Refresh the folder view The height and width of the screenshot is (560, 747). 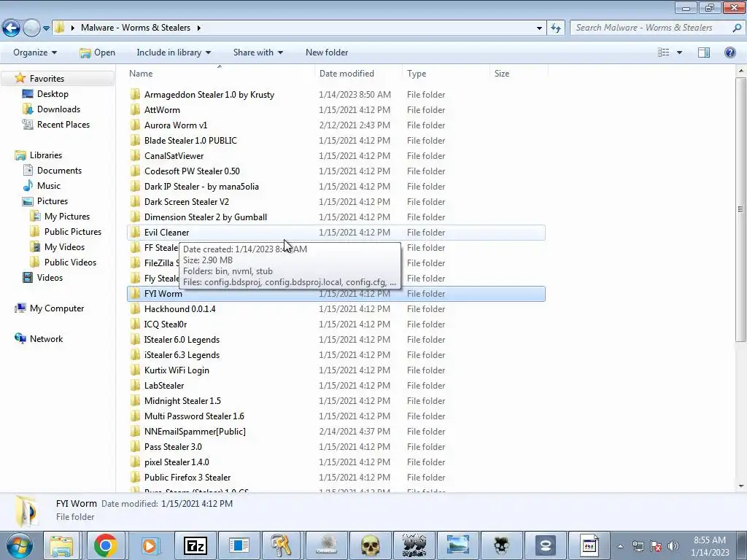[555, 28]
